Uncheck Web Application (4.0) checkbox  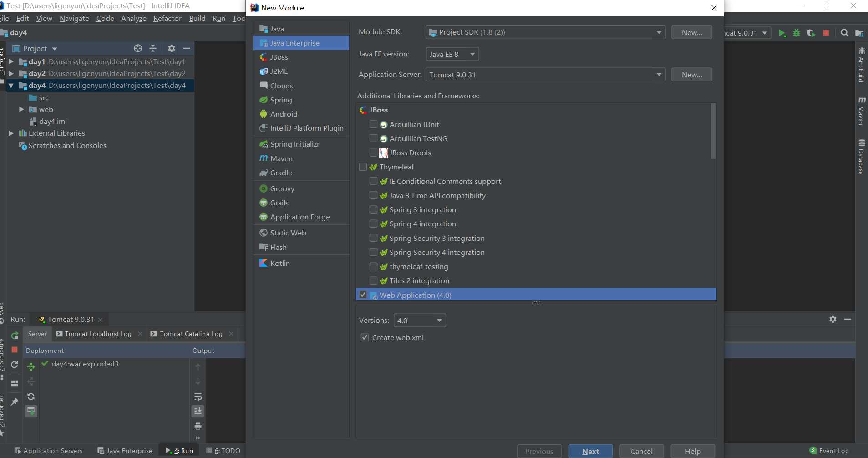pyautogui.click(x=363, y=295)
